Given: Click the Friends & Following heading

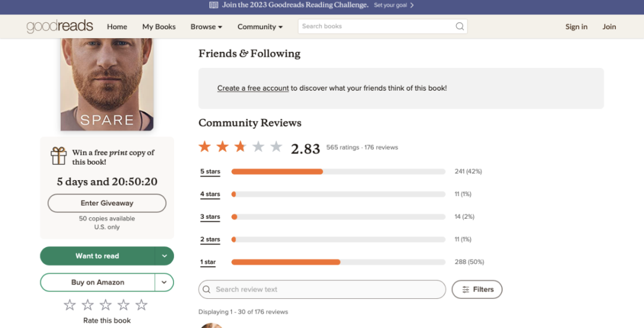Looking at the screenshot, I should (x=249, y=54).
